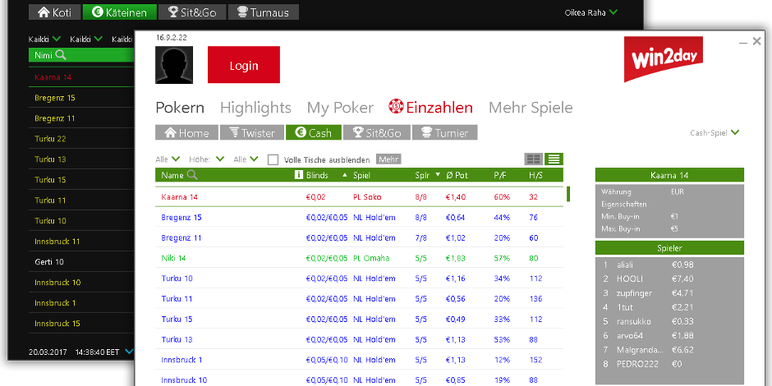Tick Volle Tische ausblenden checkbox
The image size is (772, 386).
273,160
